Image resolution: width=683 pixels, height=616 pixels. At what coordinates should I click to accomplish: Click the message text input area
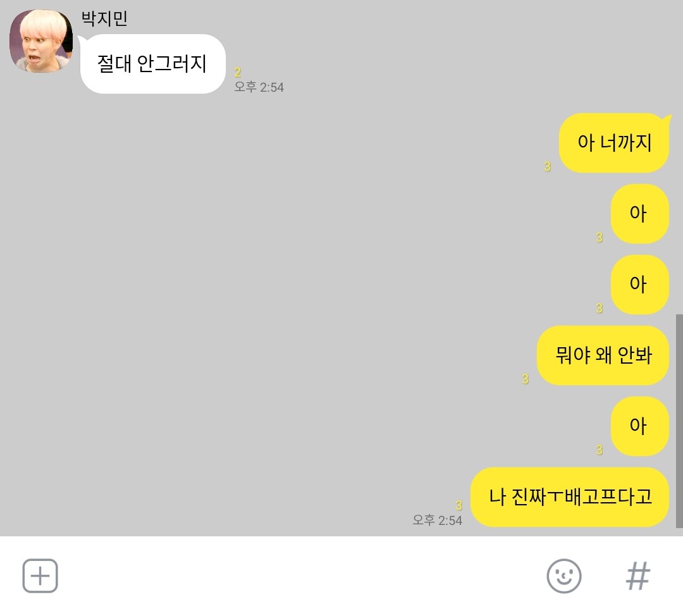point(300,576)
